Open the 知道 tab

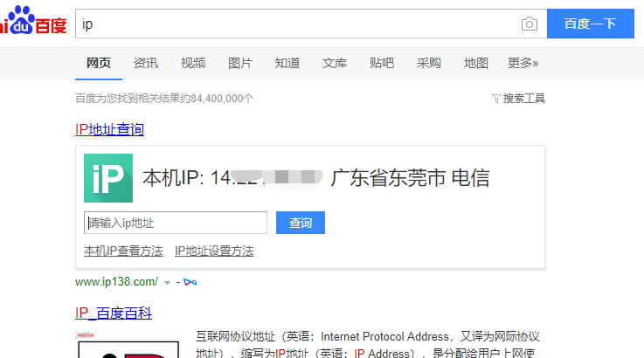coord(287,63)
